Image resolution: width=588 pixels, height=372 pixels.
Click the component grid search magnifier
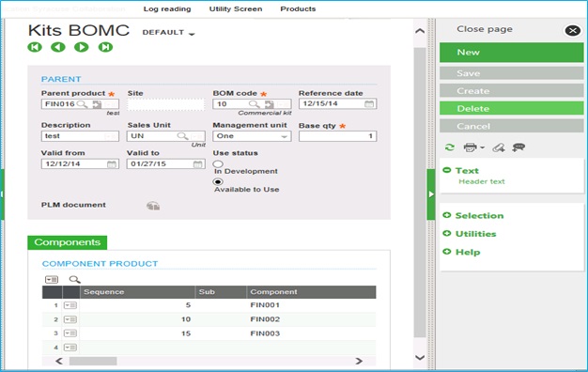74,279
